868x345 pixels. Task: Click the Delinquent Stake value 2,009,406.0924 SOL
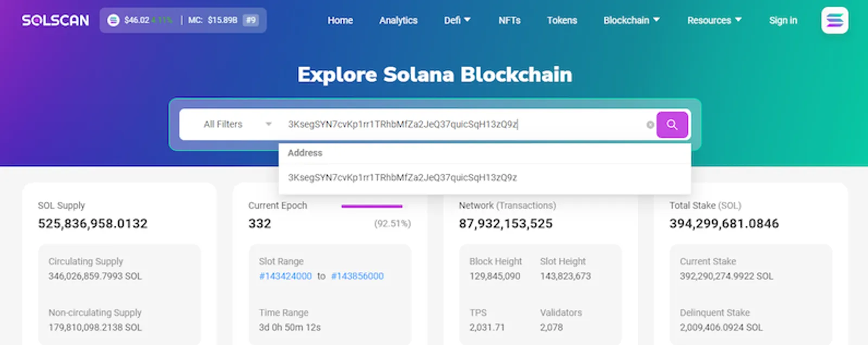(721, 328)
